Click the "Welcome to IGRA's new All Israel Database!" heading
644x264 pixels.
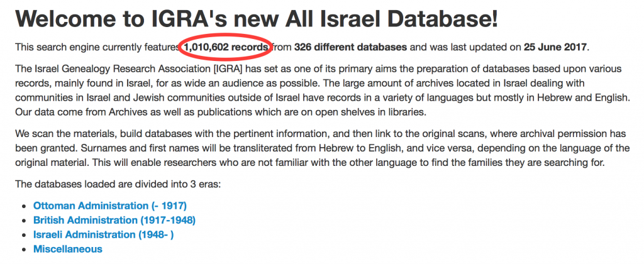point(257,19)
